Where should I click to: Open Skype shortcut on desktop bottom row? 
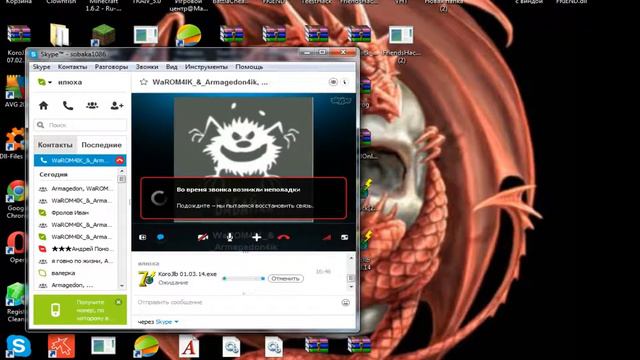18,346
